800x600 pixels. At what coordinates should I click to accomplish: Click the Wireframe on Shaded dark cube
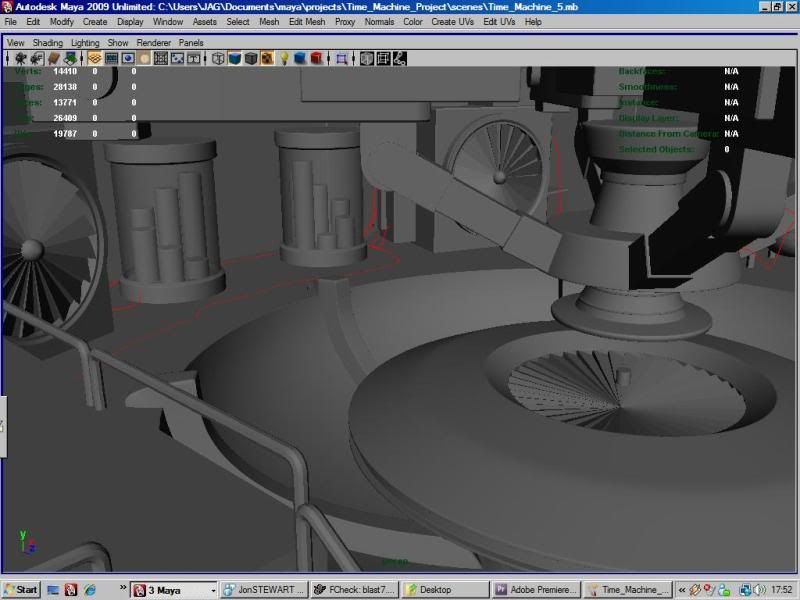(x=251, y=59)
